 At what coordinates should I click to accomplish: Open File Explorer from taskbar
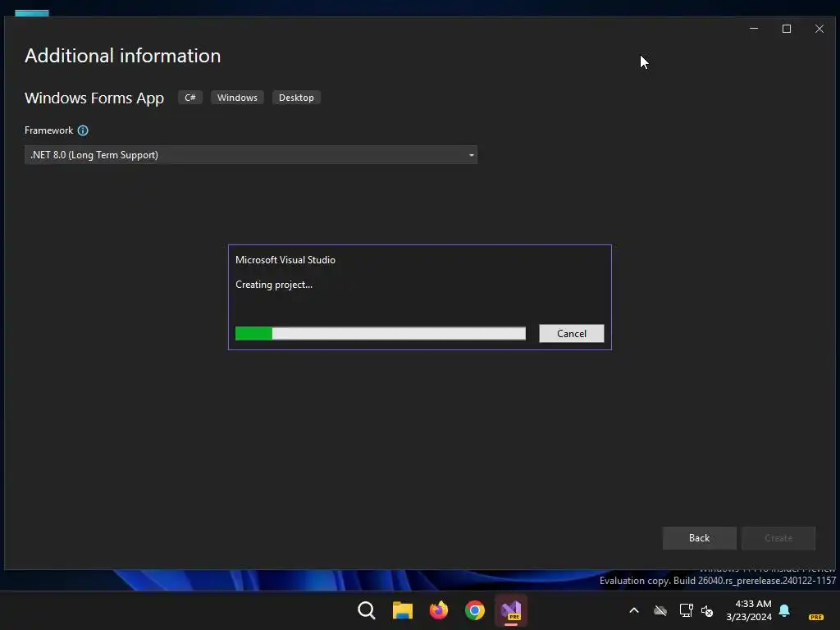tap(402, 610)
